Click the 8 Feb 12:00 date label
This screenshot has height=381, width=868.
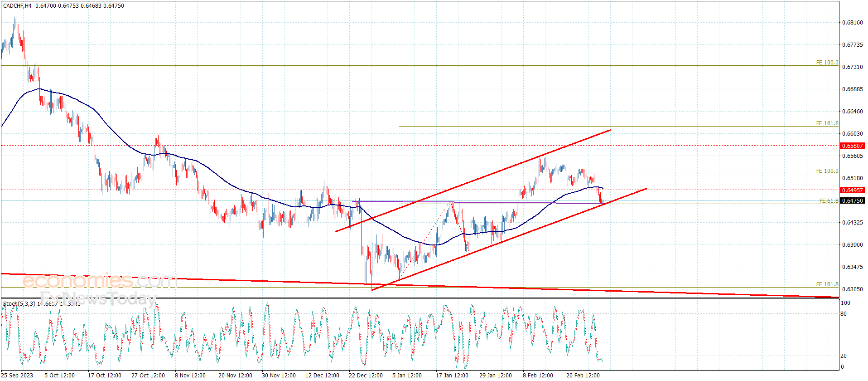point(538,375)
